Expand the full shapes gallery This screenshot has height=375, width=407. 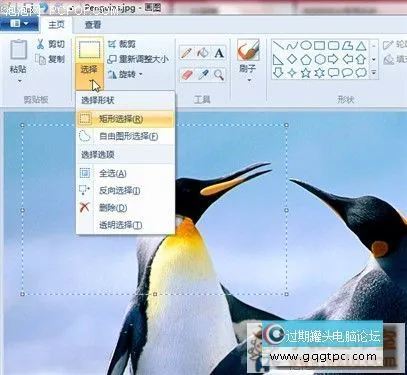[374, 72]
